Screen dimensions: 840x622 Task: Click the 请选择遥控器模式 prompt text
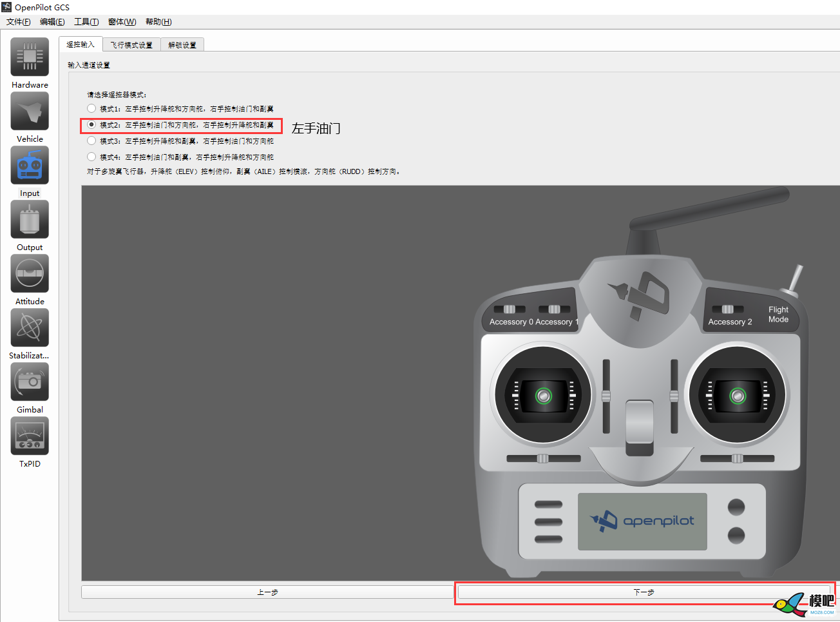tap(117, 95)
